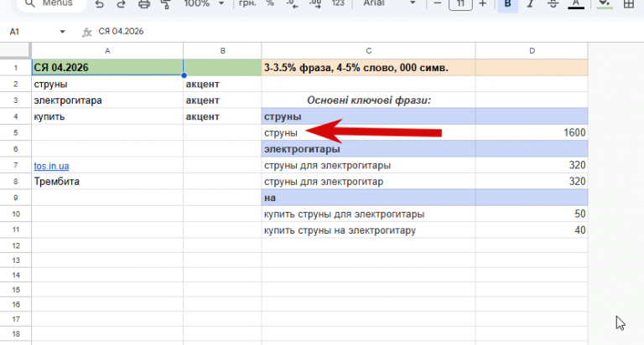Click the Undo arrow icon
The width and height of the screenshot is (644, 345).
(100, 3)
